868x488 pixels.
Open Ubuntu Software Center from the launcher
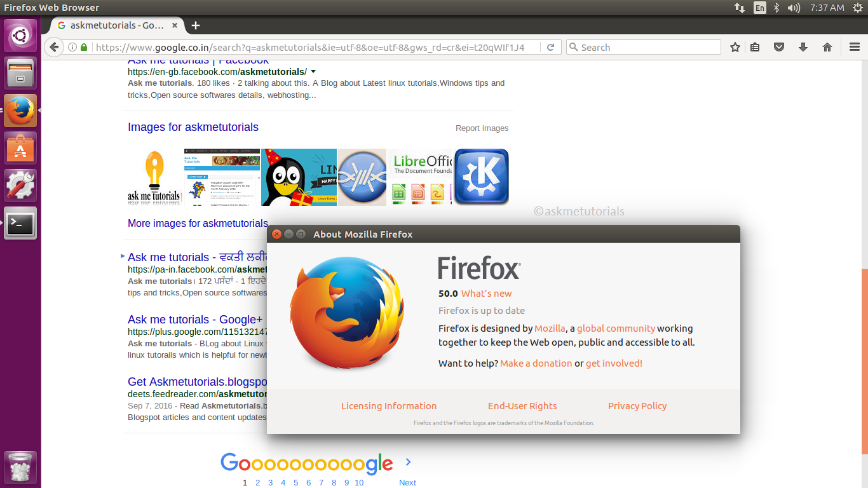[x=20, y=148]
